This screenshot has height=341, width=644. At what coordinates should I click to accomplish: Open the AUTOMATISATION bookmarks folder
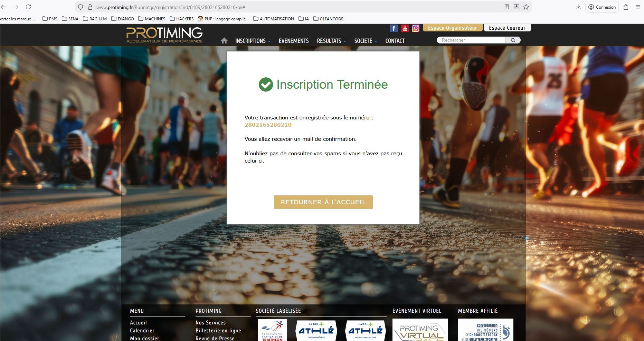click(x=274, y=19)
